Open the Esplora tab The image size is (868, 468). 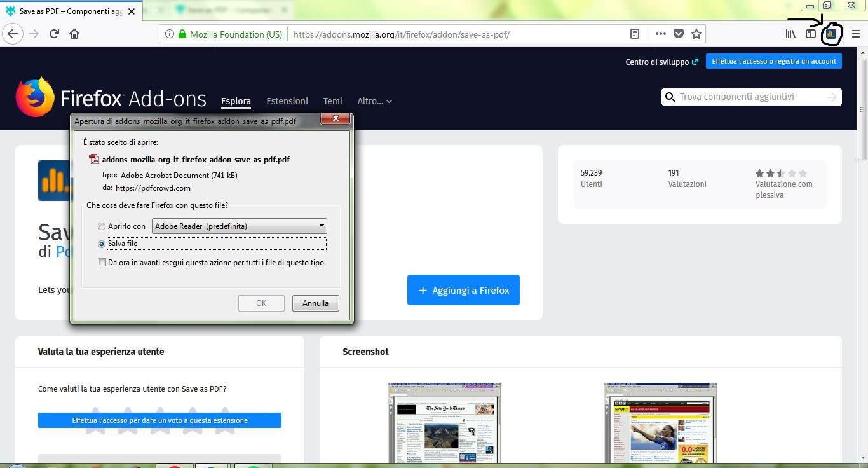coord(236,101)
